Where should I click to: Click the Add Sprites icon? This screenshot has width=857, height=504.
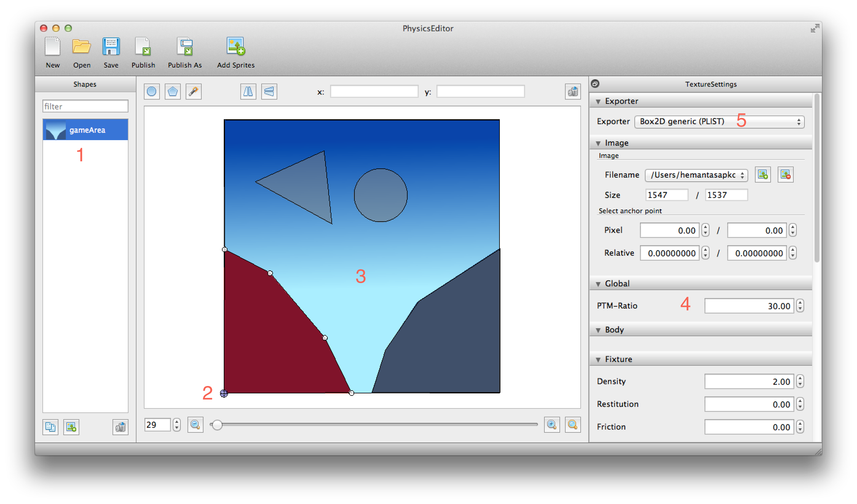tap(236, 47)
